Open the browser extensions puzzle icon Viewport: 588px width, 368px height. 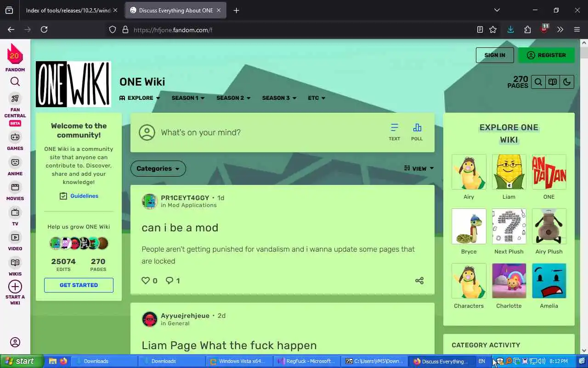pyautogui.click(x=527, y=29)
